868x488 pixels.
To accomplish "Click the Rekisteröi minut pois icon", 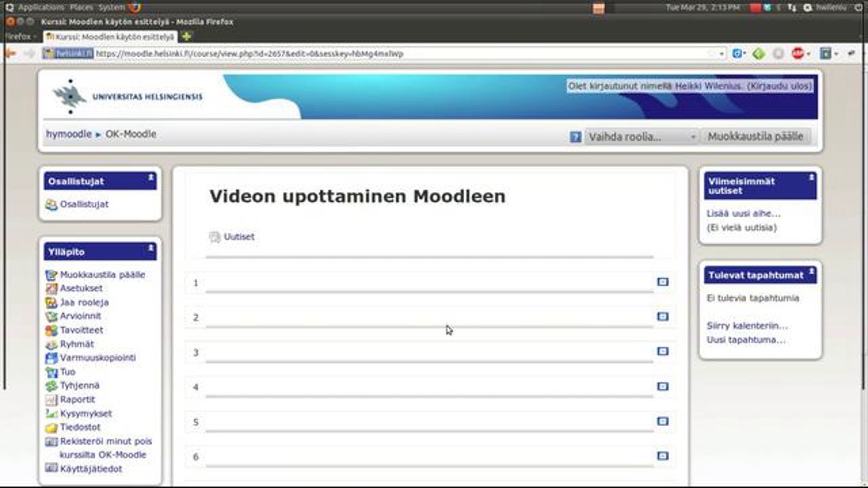I will point(51,441).
